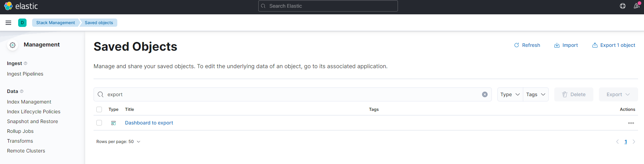Open Dashboard to export link
Image resolution: width=644 pixels, height=164 pixels.
tap(149, 123)
